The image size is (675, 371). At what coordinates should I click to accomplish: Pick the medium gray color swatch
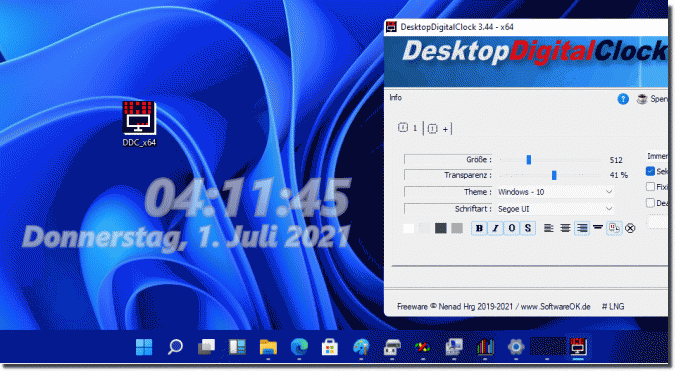[457, 228]
